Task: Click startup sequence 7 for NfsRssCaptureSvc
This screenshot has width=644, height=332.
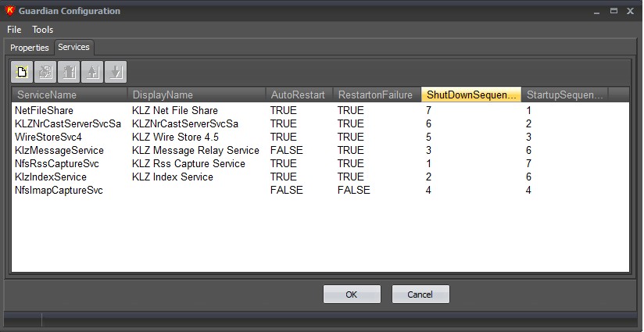Action: 528,164
